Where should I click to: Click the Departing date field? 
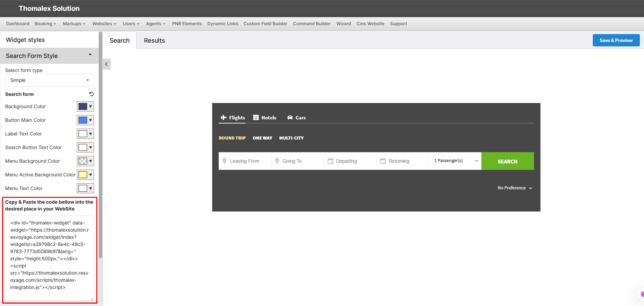click(350, 161)
